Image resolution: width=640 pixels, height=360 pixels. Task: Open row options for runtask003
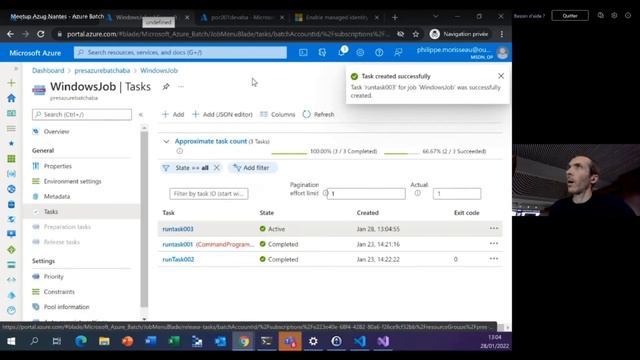[x=494, y=229]
